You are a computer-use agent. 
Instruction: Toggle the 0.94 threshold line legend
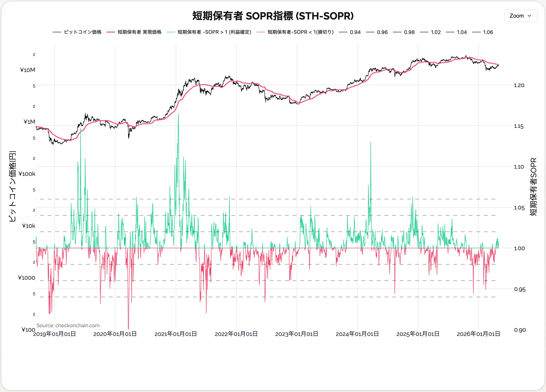[355, 32]
